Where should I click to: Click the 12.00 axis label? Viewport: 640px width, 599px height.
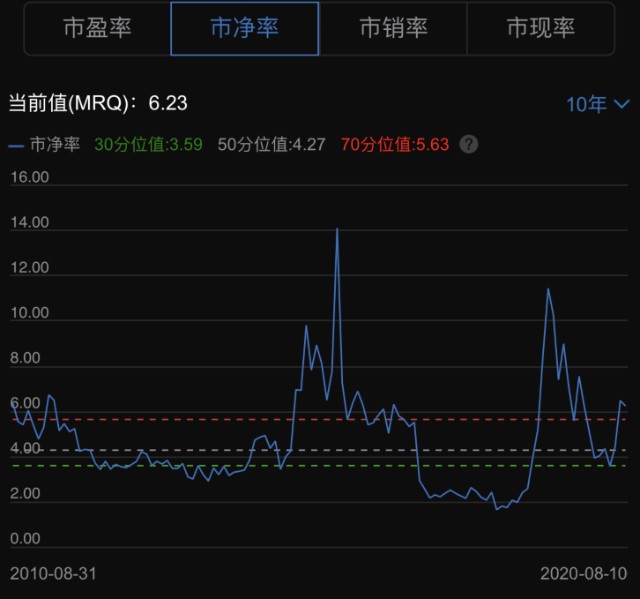point(29,268)
